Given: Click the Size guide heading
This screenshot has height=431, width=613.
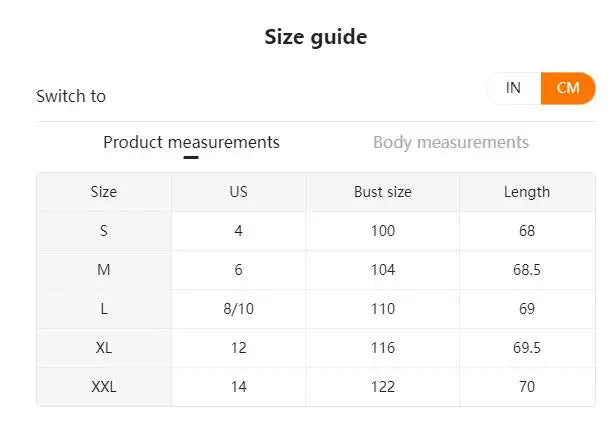Looking at the screenshot, I should coord(315,38).
